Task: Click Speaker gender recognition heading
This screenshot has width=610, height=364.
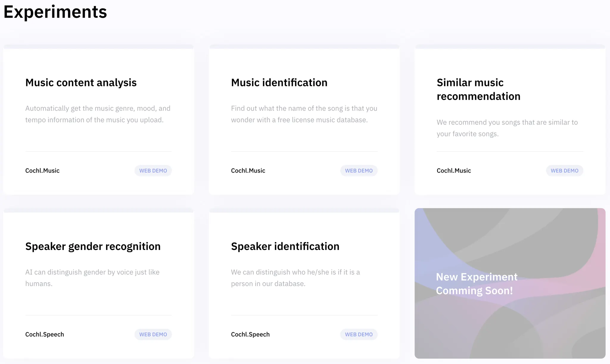Action: point(93,246)
